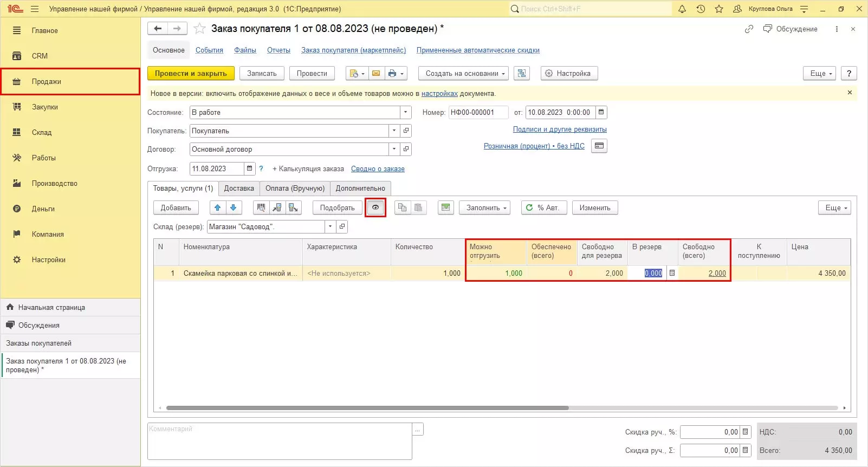
Task: Click the horizontal scrollbar of the table
Action: tap(367, 408)
